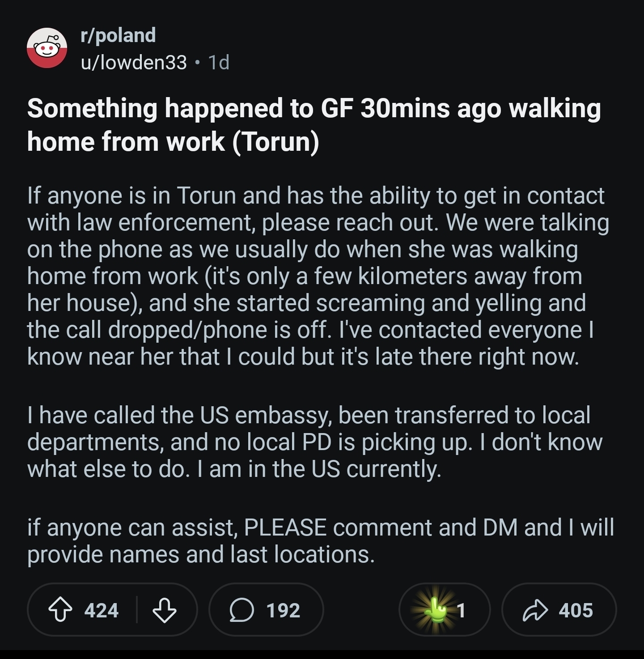Select paragraph starting 'I have called the US embassy'
This screenshot has width=644, height=659.
pyautogui.click(x=313, y=442)
